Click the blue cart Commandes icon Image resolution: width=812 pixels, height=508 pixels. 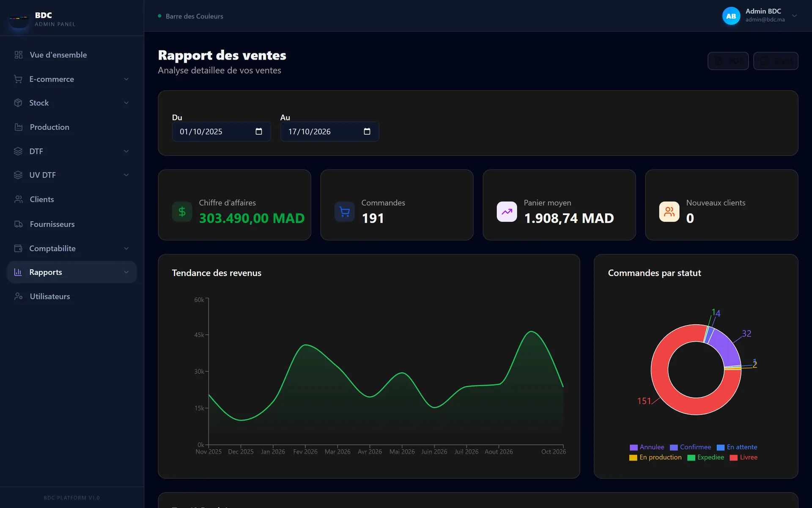coord(345,212)
